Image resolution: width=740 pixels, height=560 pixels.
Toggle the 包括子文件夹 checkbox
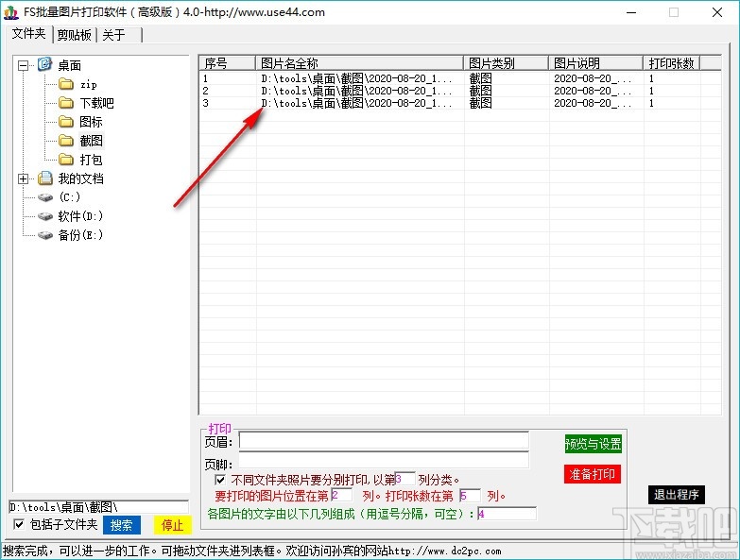click(x=19, y=524)
